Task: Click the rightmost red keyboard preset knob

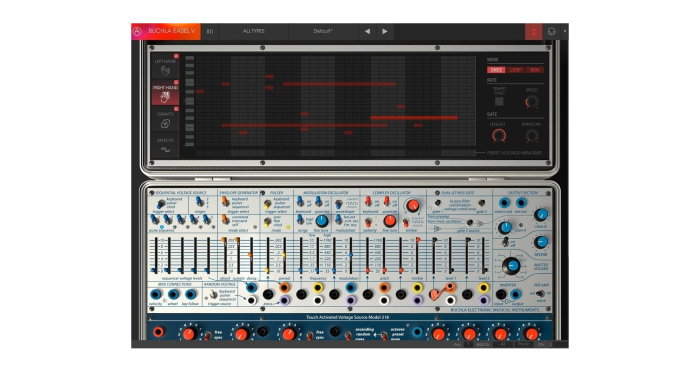Action: click(x=531, y=334)
